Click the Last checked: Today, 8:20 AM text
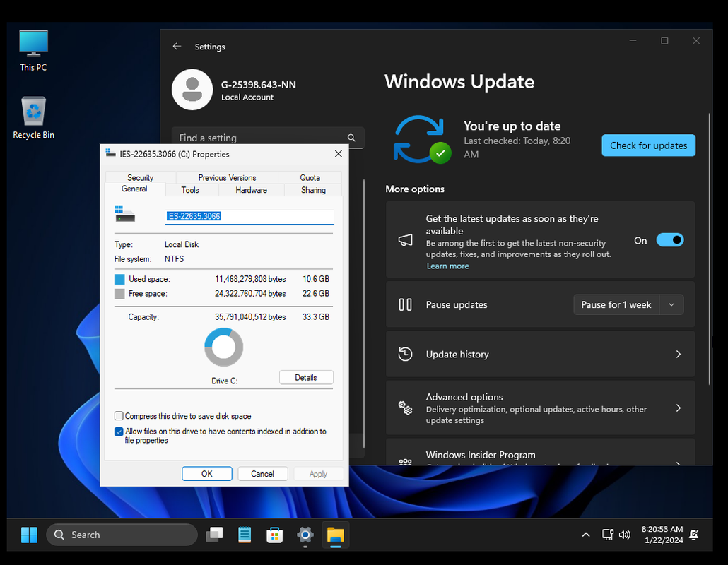The height and width of the screenshot is (565, 728). pos(517,148)
